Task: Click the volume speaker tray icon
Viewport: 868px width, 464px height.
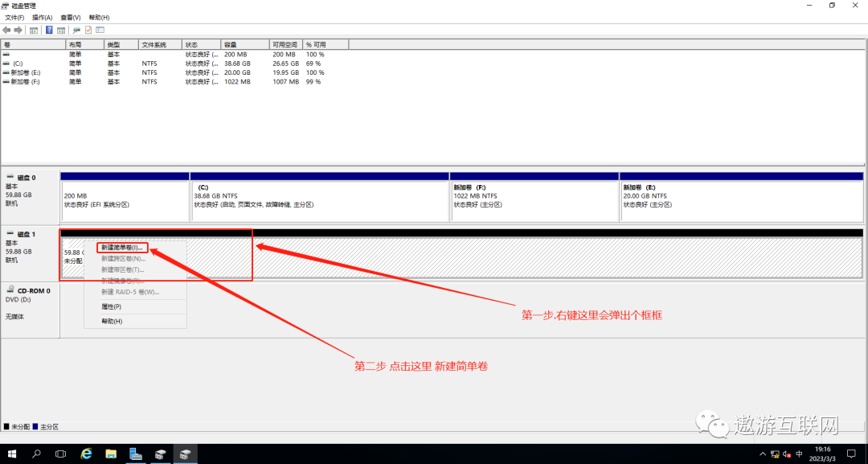Action: [x=787, y=454]
